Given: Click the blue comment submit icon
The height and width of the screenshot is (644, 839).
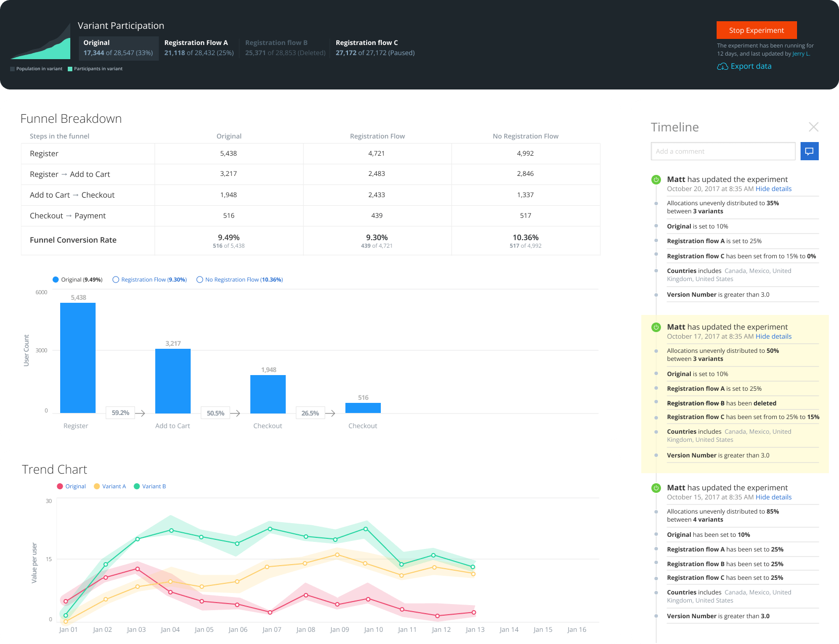Looking at the screenshot, I should pyautogui.click(x=809, y=151).
